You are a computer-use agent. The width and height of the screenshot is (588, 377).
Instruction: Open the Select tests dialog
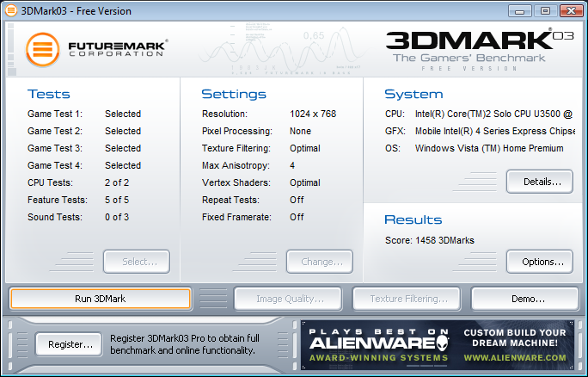tap(137, 262)
